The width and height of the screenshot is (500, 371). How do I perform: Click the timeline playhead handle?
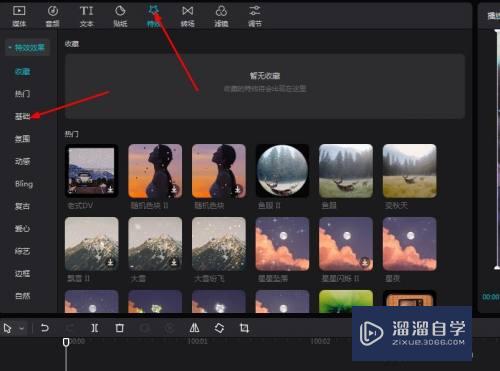[66, 342]
